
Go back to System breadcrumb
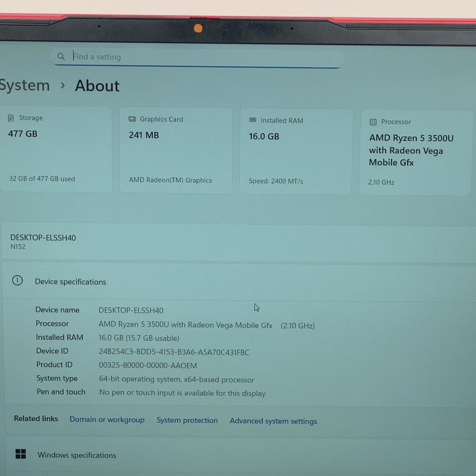point(25,85)
